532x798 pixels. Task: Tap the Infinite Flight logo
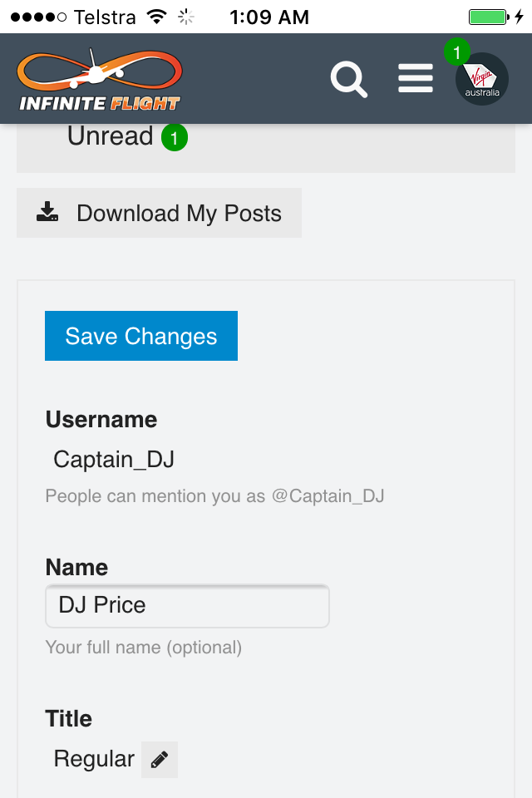99,80
